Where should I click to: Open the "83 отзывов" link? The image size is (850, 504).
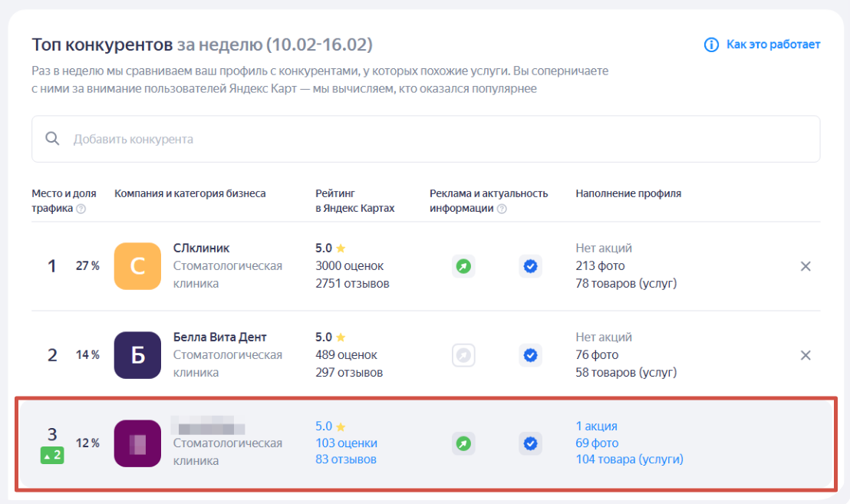(346, 459)
